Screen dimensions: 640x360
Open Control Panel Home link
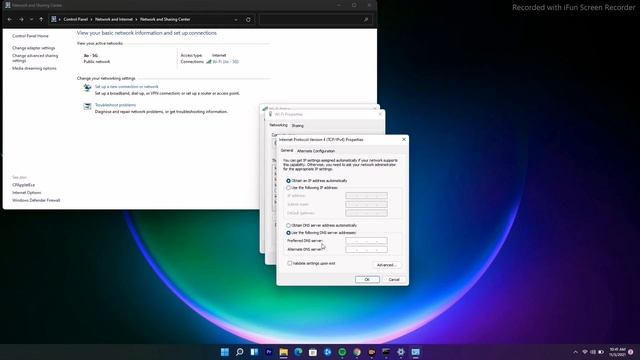tap(30, 36)
